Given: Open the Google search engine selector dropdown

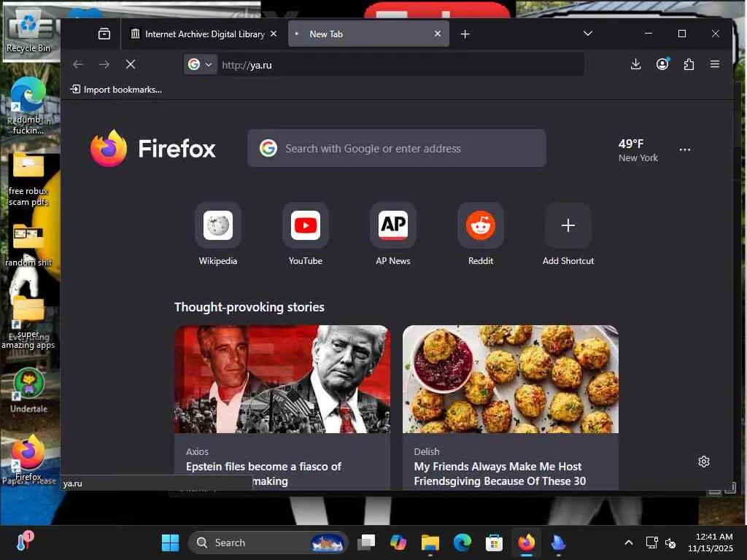Looking at the screenshot, I should point(200,64).
